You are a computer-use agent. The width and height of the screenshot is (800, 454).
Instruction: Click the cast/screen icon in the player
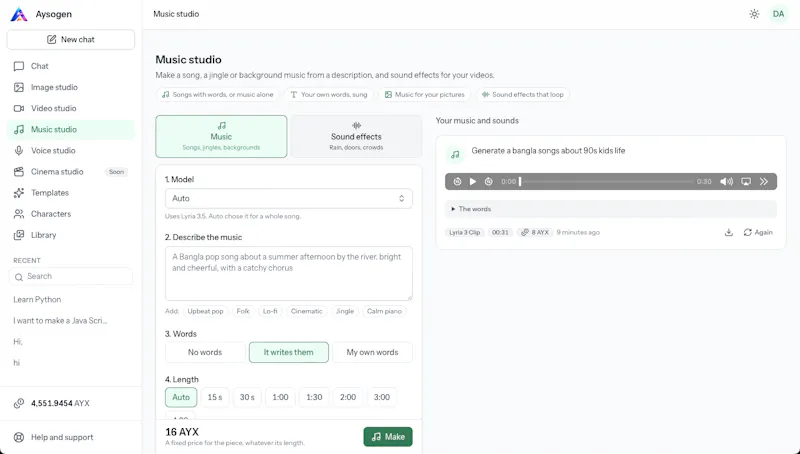pos(746,182)
